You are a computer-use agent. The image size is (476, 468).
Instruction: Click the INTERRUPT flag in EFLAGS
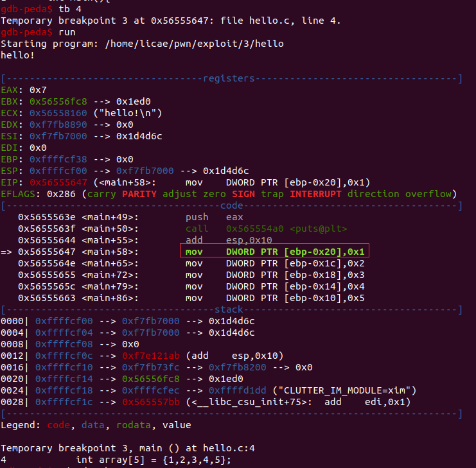tap(315, 194)
